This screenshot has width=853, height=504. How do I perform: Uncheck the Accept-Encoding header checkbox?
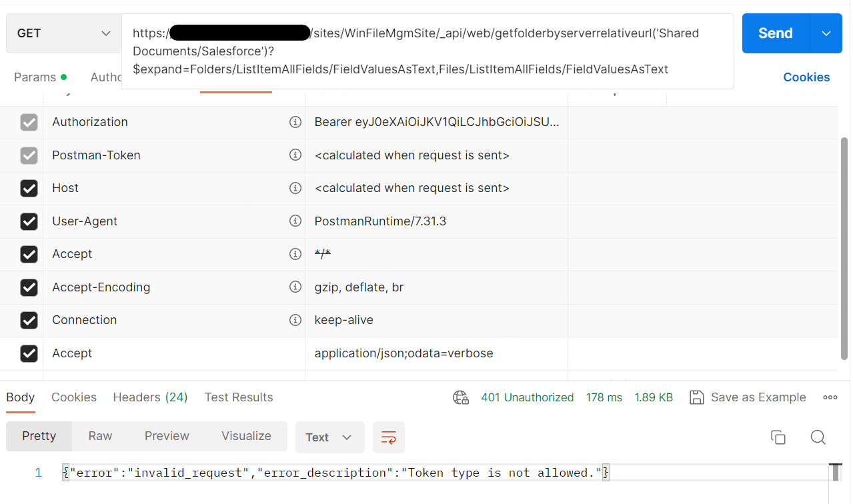coord(29,287)
